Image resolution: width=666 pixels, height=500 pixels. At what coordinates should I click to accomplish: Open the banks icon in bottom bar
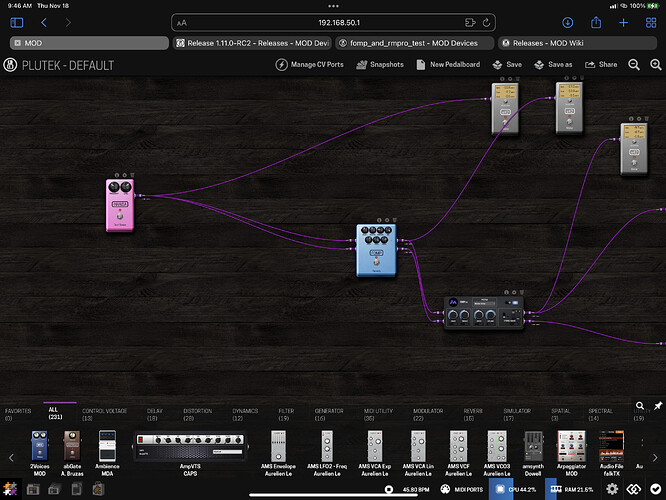[x=54, y=489]
